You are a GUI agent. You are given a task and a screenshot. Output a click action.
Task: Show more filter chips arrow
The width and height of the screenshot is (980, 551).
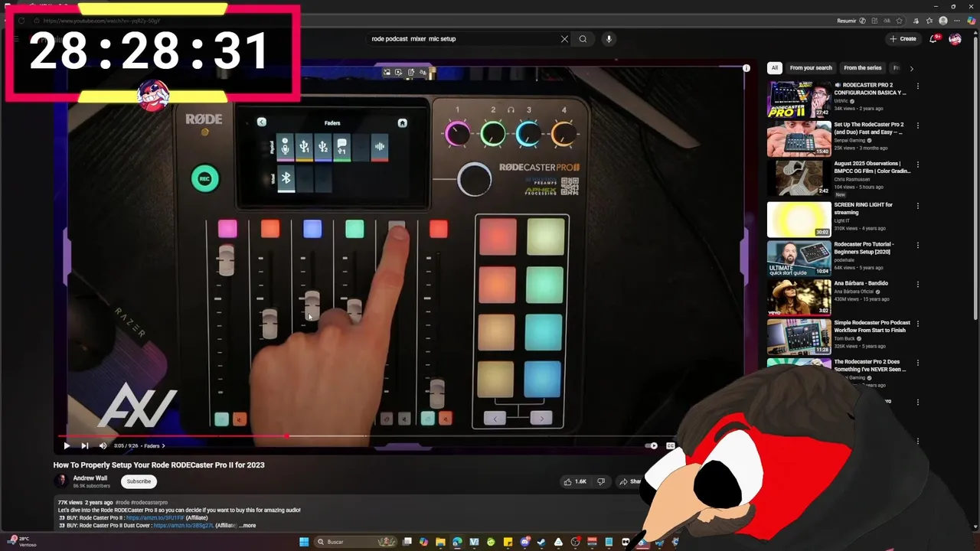click(911, 68)
